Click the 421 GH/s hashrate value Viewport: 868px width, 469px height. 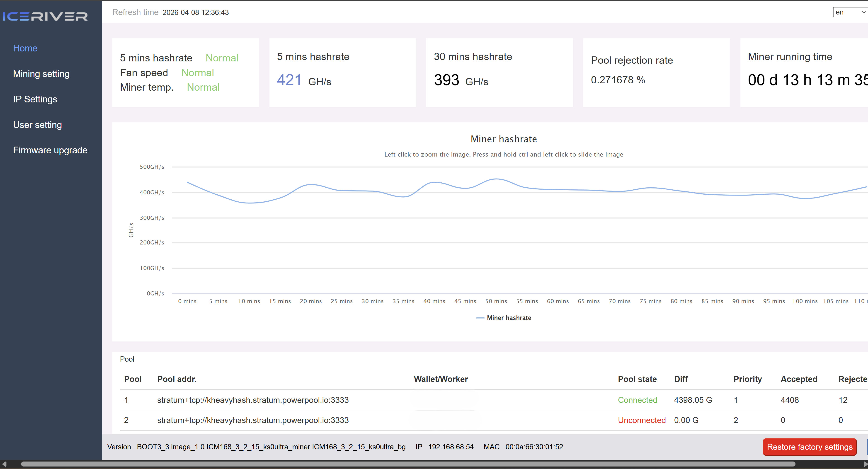click(x=289, y=80)
